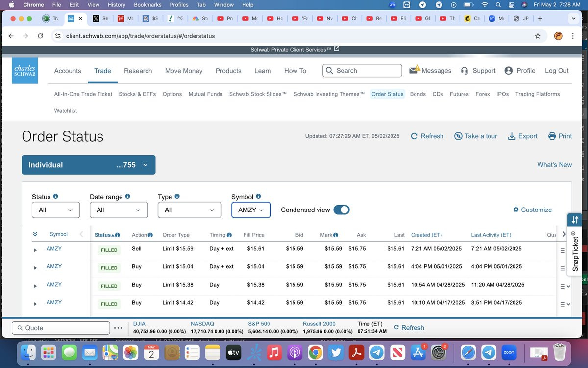This screenshot has width=588, height=368.
Task: Open the Type filter dropdown
Action: [x=190, y=210]
